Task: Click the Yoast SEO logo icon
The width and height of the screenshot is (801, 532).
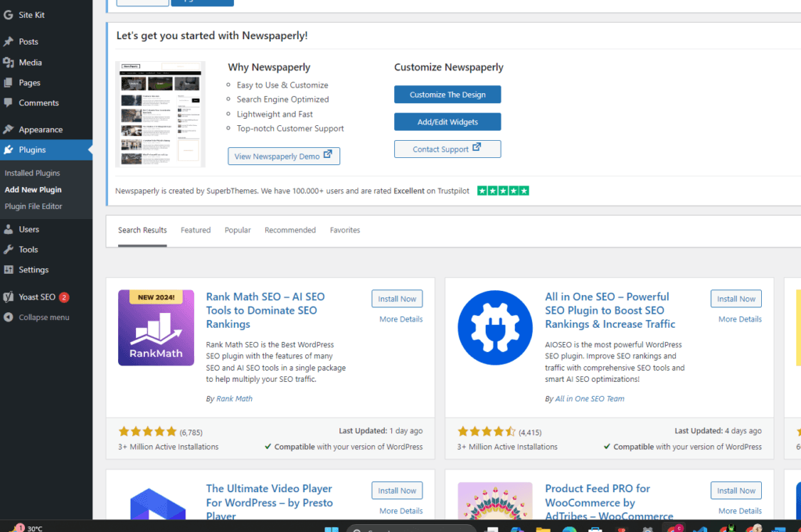Action: 8,297
